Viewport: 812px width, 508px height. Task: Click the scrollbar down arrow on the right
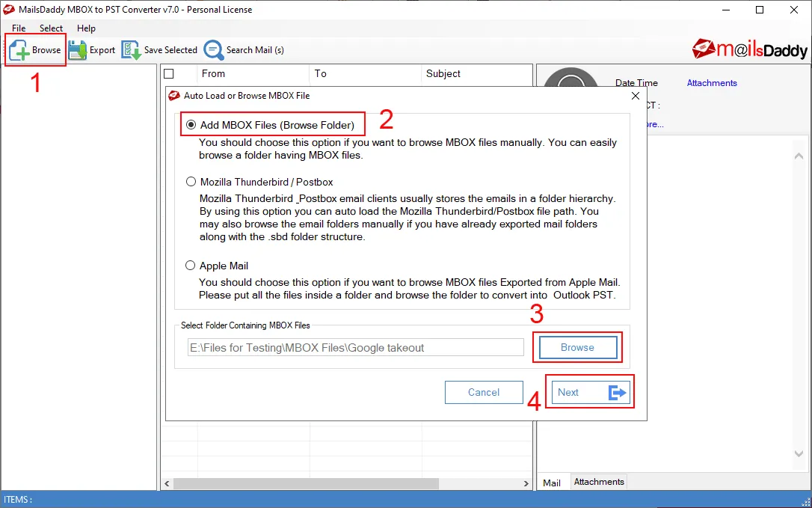tap(799, 453)
